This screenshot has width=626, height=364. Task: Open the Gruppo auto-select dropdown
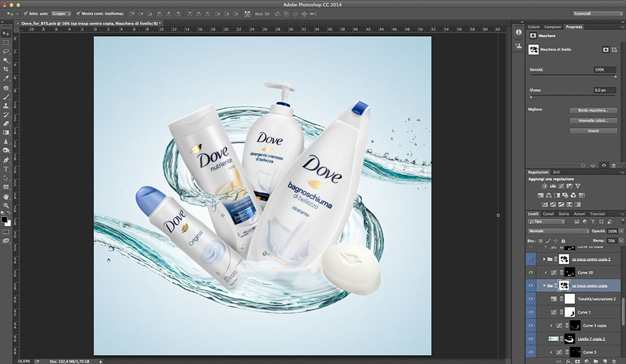61,14
